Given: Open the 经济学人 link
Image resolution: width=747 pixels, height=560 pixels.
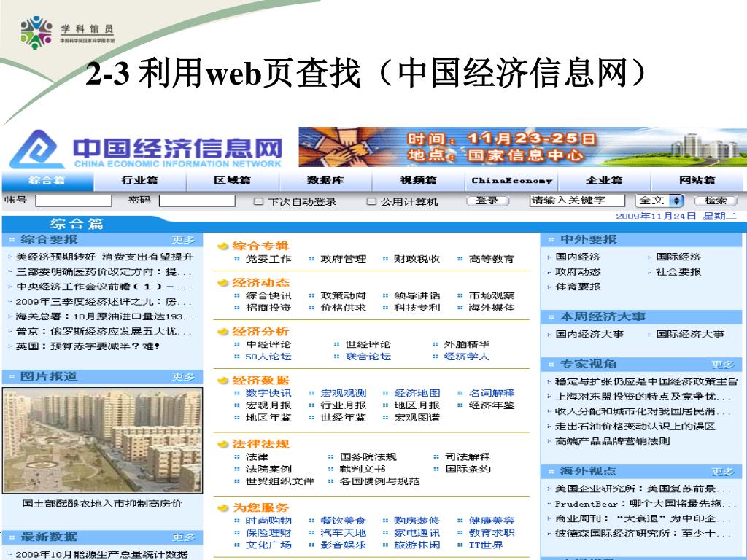Looking at the screenshot, I should pos(466,357).
